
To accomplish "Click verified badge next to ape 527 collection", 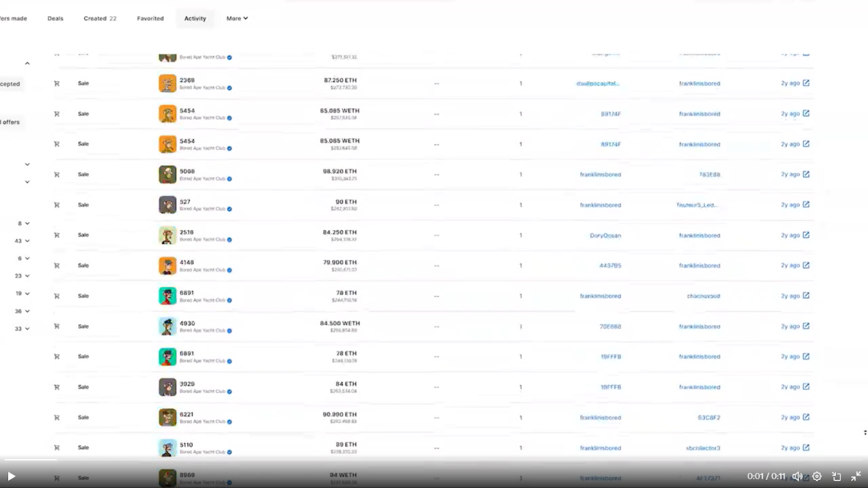I will coord(229,209).
